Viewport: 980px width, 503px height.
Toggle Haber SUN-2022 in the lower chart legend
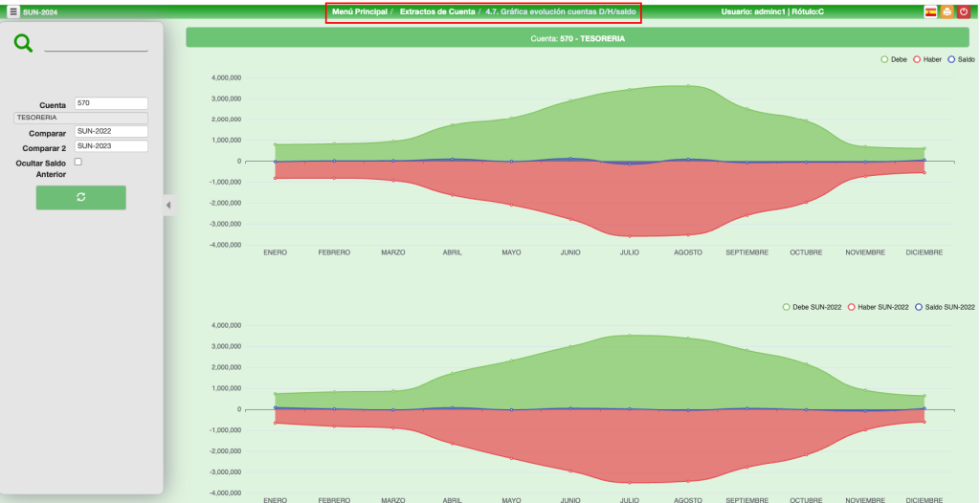[878, 307]
